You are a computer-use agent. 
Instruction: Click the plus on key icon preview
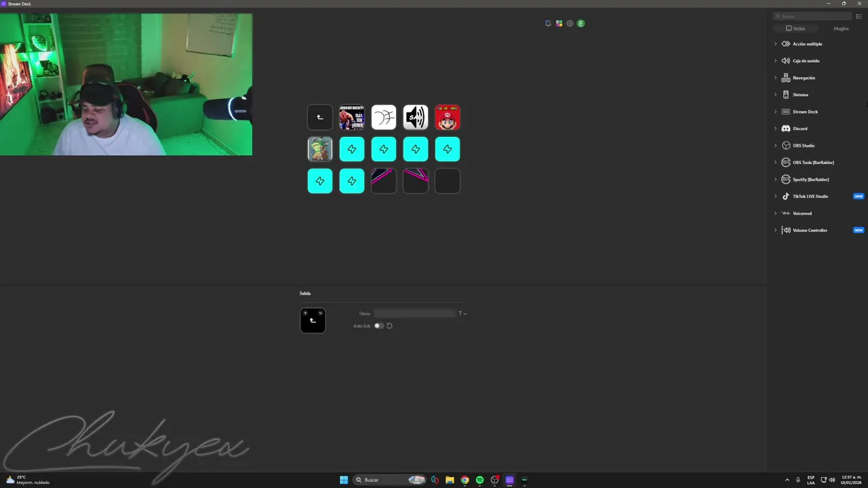305,312
